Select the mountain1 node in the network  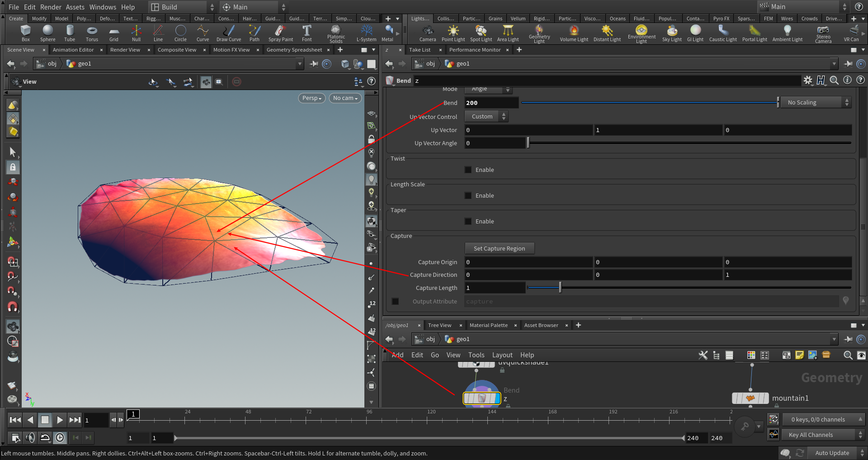tap(750, 398)
